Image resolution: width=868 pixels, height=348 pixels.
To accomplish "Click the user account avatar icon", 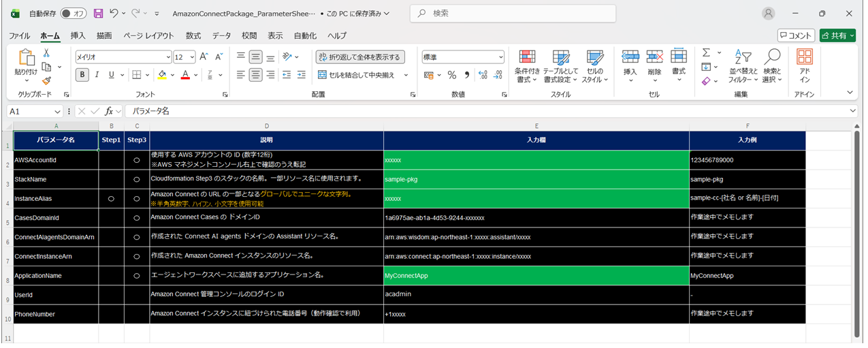I will pos(769,14).
